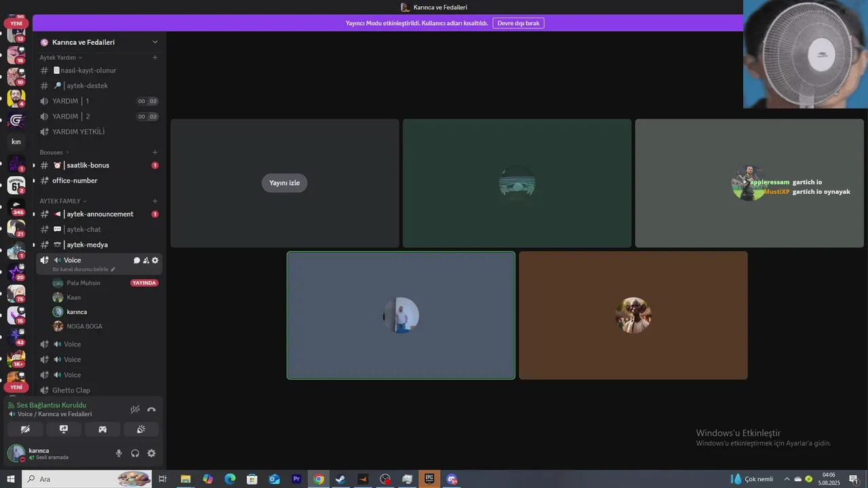Open Çok nemli weather widget

pyautogui.click(x=752, y=479)
